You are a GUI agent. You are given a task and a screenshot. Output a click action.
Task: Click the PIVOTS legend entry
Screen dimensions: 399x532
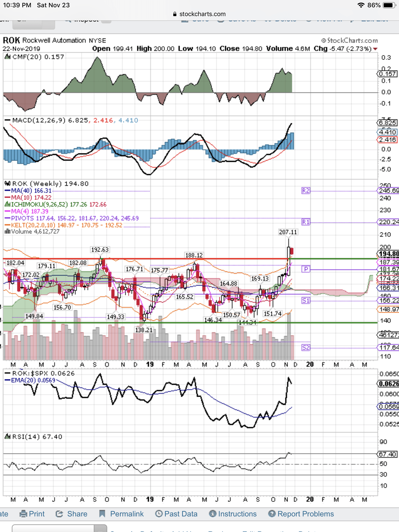[72, 218]
